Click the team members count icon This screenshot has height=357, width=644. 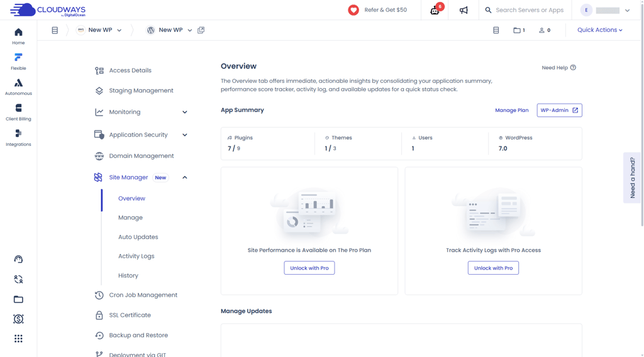(x=545, y=30)
